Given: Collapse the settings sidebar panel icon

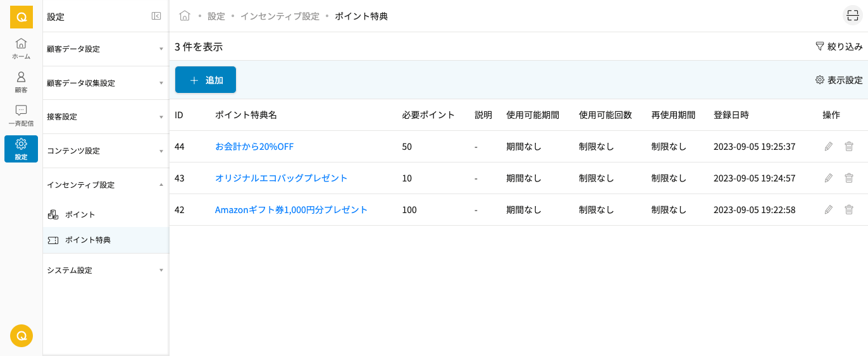Looking at the screenshot, I should pyautogui.click(x=156, y=16).
